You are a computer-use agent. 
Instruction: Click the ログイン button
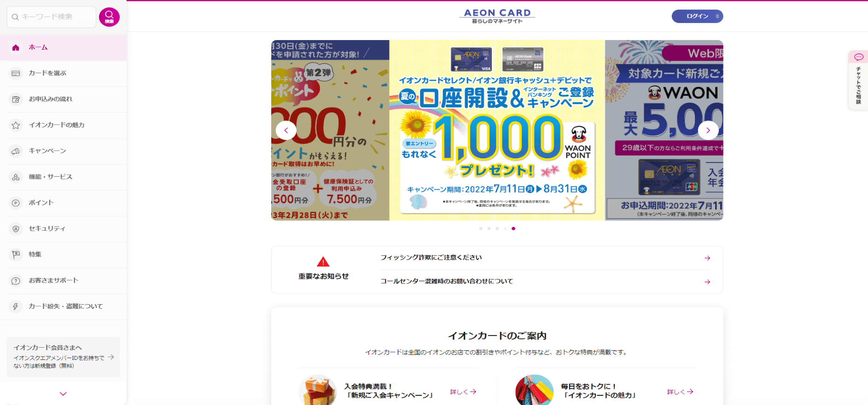[x=697, y=16]
